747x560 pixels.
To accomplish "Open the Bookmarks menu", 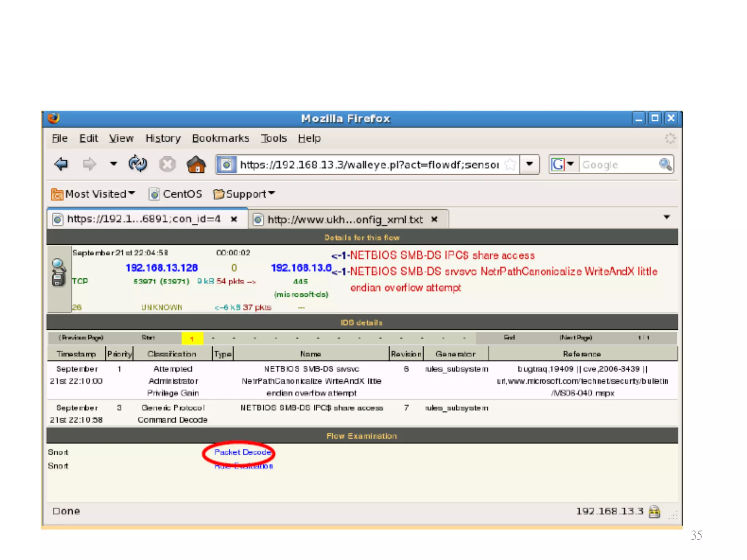I will coord(220,139).
